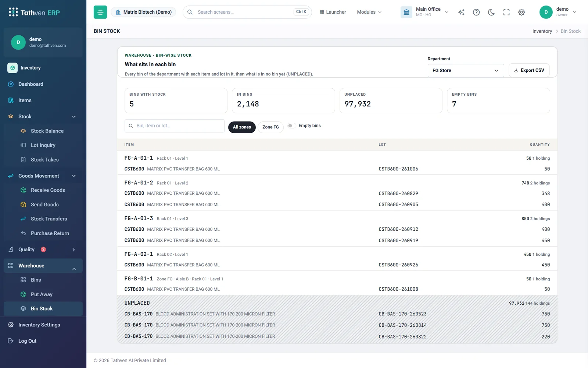Open the Main Office branch selector

coord(425,12)
